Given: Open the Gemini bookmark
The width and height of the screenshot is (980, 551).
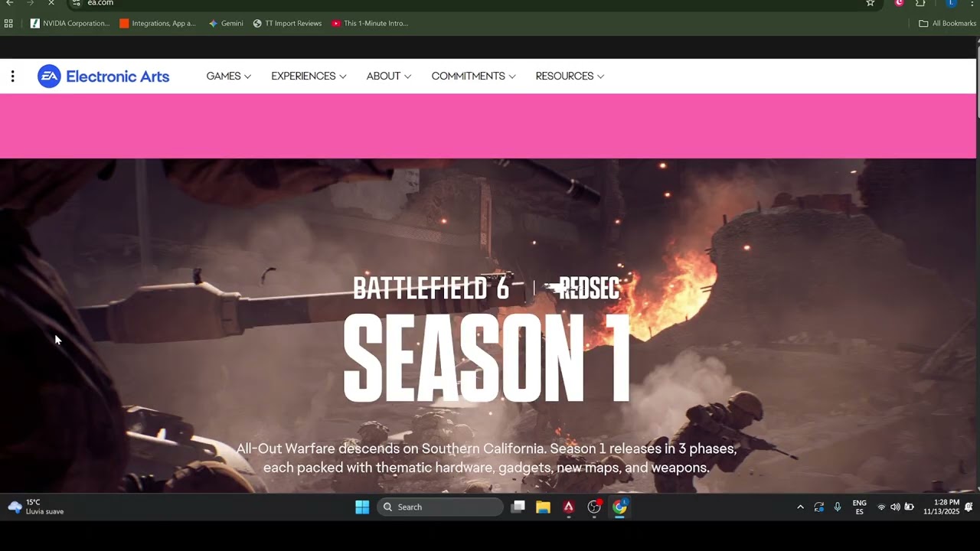Looking at the screenshot, I should click(226, 24).
